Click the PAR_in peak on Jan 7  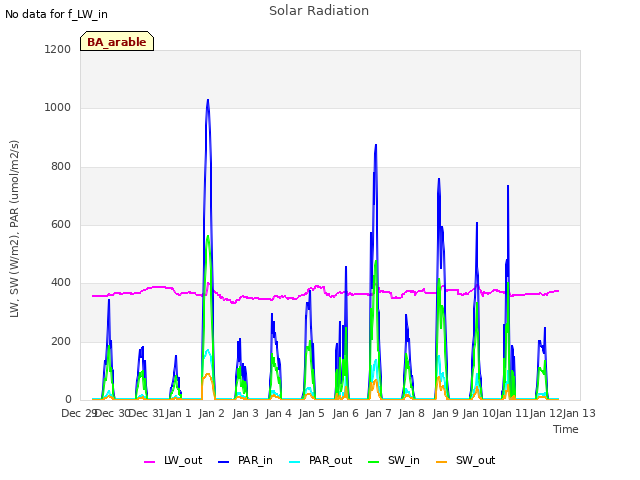click(376, 145)
